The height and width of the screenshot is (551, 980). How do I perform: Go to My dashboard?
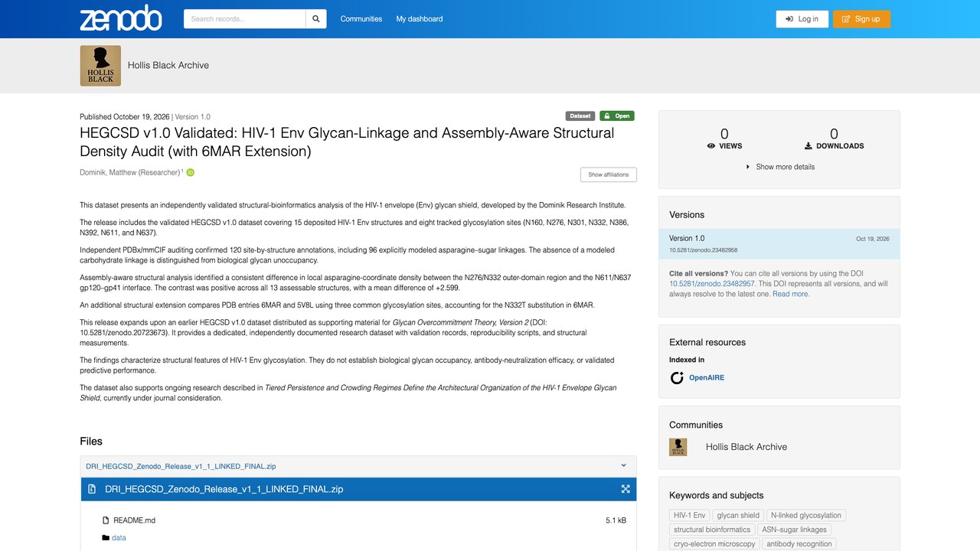[x=420, y=19]
